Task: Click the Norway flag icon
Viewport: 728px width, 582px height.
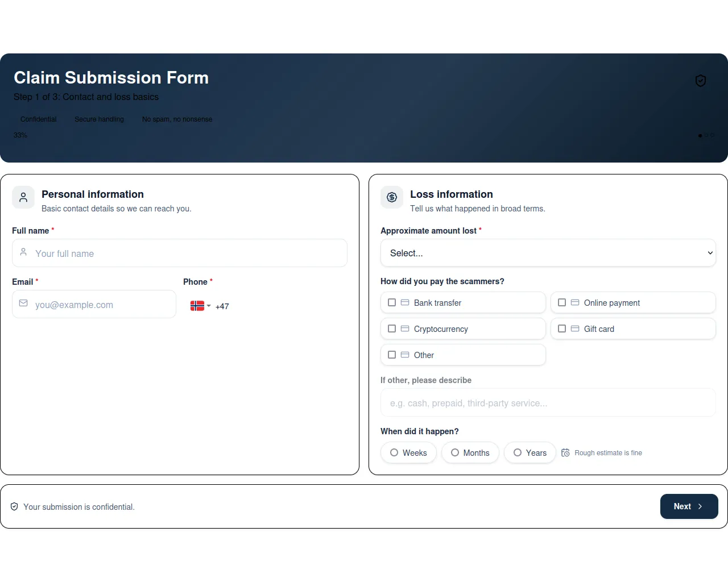Action: coord(197,306)
